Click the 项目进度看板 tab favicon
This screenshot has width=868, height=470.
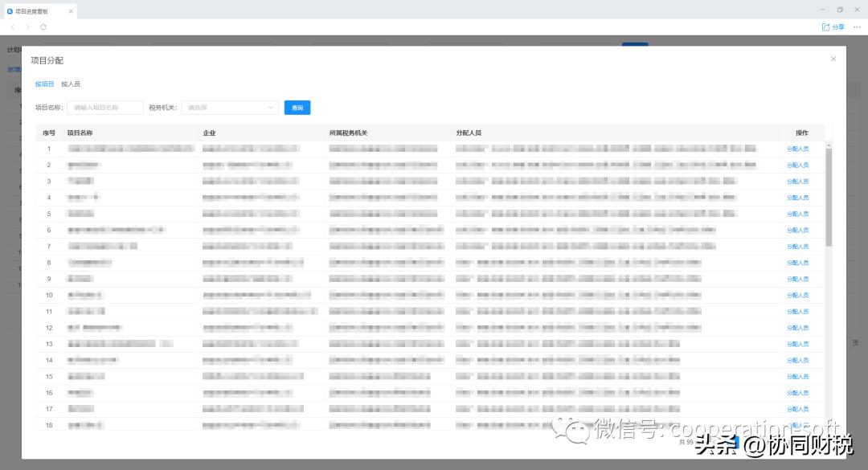10,10
